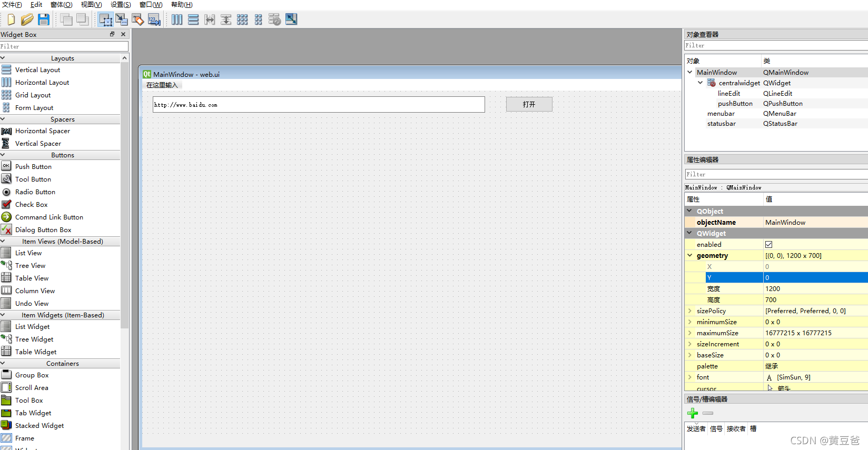868x450 pixels.
Task: Click the Widget Box vertical scrollbar
Action: pyautogui.click(x=124, y=195)
